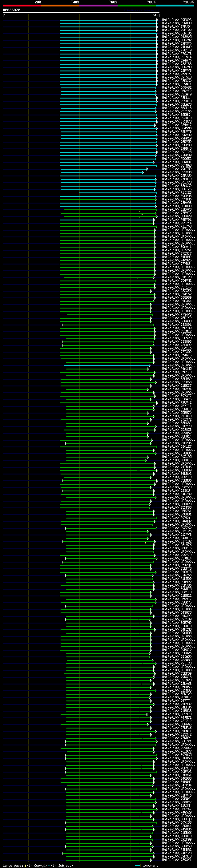Select the UniRef100_Q6RY59 label
The image size is (197, 868).
coord(176,142)
